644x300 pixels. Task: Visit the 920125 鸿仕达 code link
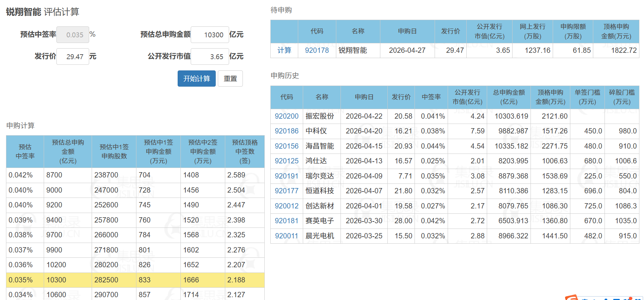286,161
